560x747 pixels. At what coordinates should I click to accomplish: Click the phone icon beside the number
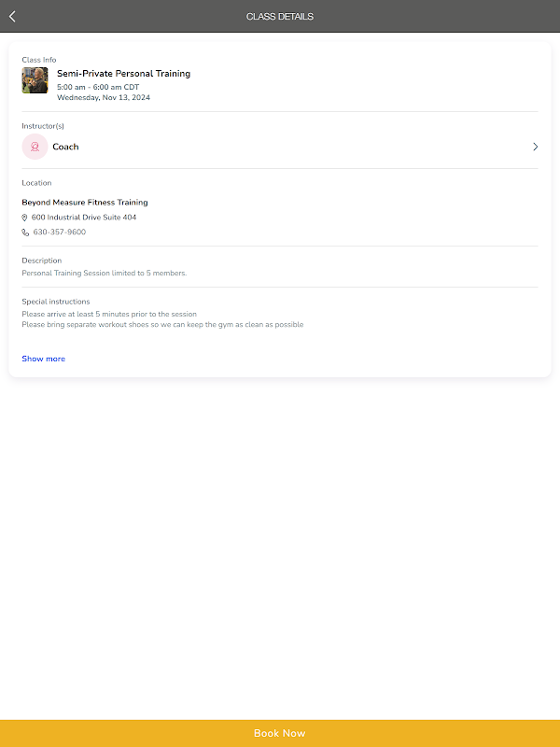click(25, 233)
